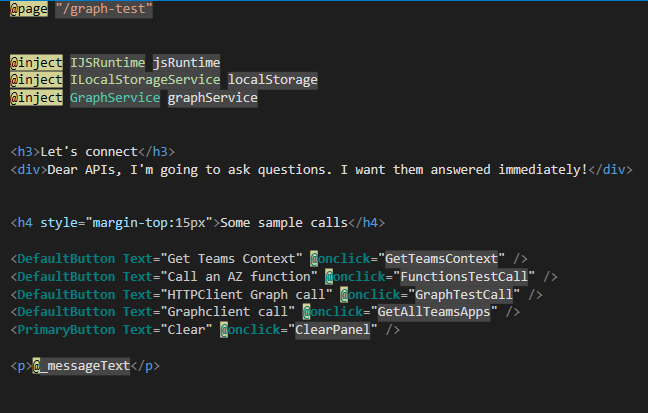Screen dimensions: 648x413
Task: Click the @page directive keyword
Action: pyautogui.click(x=29, y=9)
